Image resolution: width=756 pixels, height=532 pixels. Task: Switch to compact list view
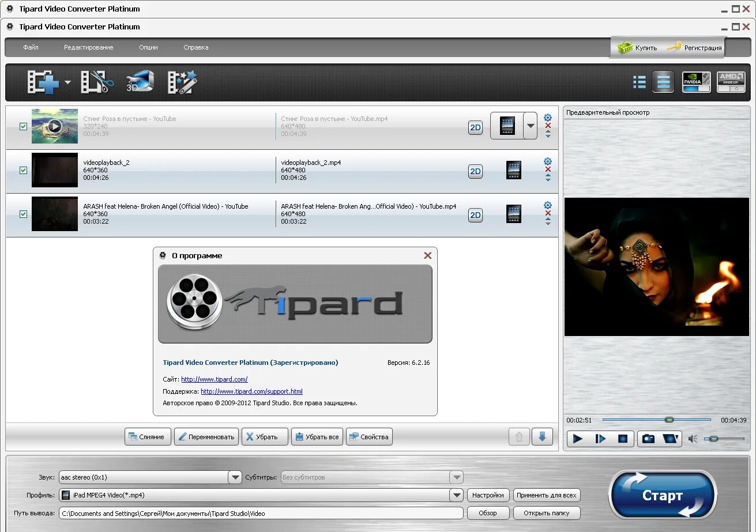coord(639,82)
